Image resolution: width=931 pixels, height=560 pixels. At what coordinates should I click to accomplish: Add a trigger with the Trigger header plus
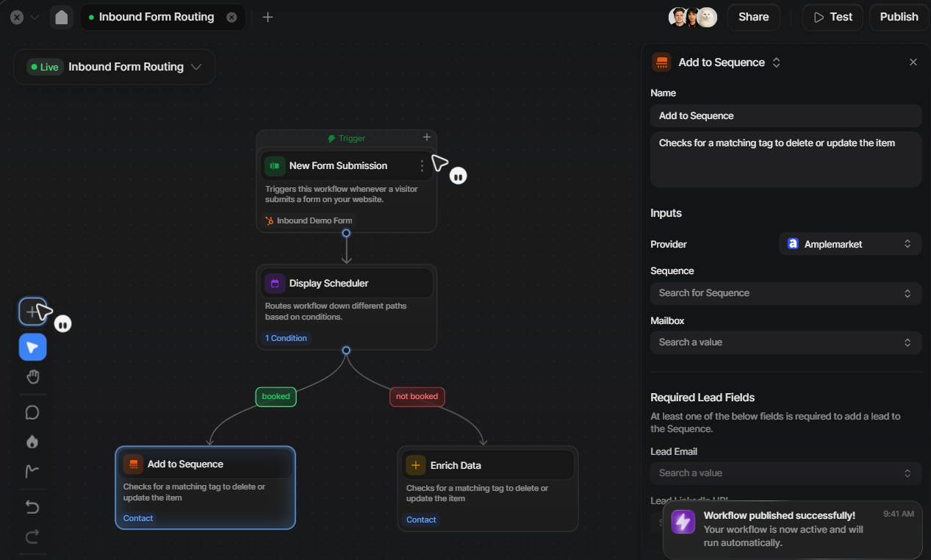[x=426, y=137]
